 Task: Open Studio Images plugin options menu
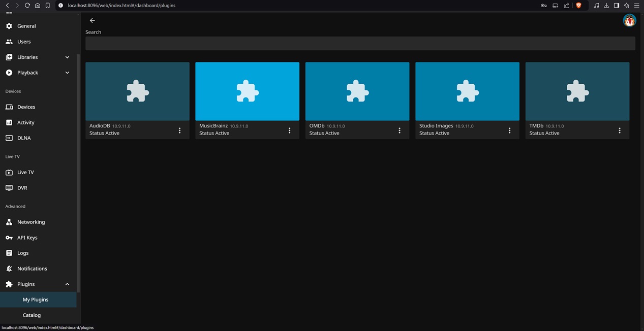click(x=509, y=130)
